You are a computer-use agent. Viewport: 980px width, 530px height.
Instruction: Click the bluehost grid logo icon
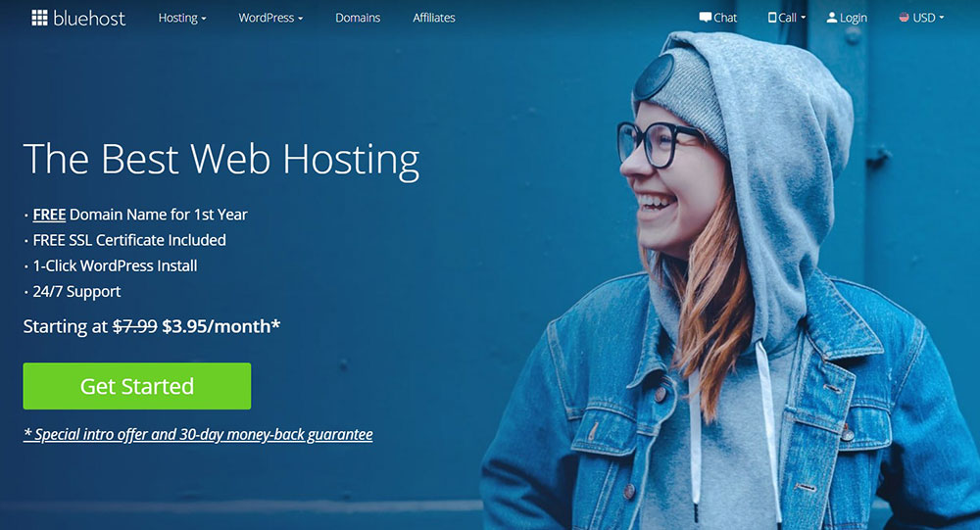point(39,19)
